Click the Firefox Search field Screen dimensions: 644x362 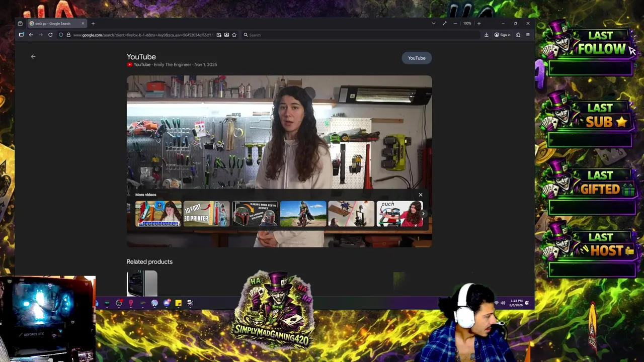pos(360,35)
